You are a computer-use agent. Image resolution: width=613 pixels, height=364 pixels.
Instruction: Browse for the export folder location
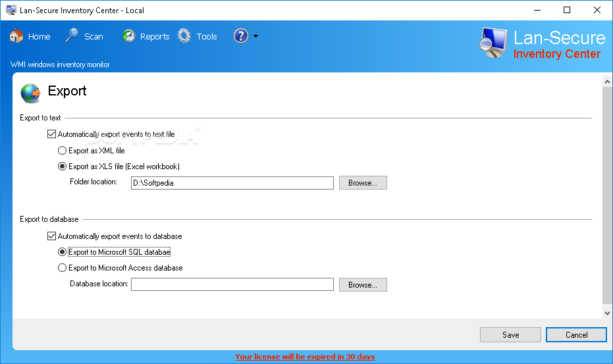click(363, 183)
